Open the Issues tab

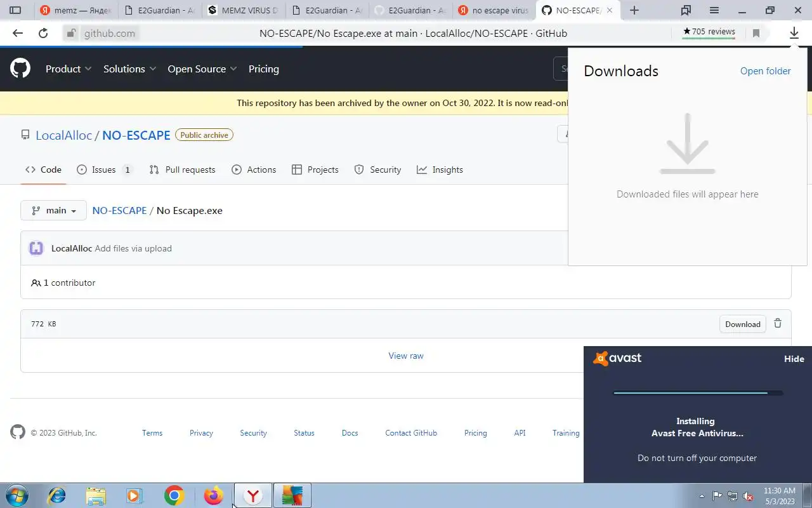point(104,170)
